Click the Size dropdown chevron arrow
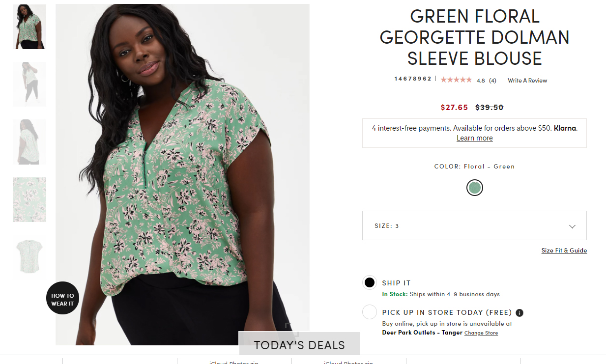This screenshot has height=364, width=606. [572, 226]
